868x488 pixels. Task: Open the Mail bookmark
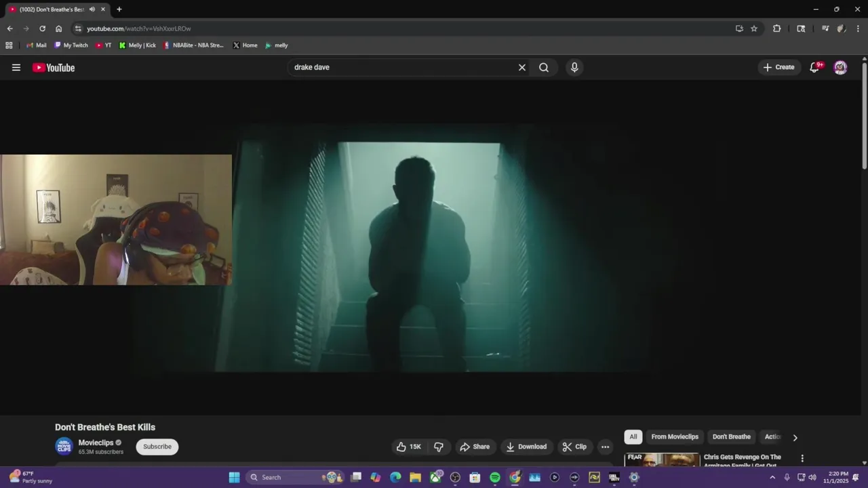pos(36,45)
